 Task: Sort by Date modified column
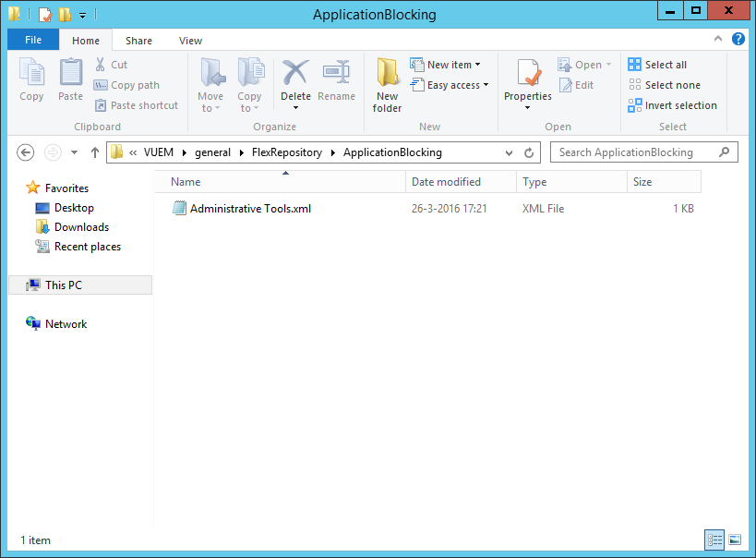point(461,182)
